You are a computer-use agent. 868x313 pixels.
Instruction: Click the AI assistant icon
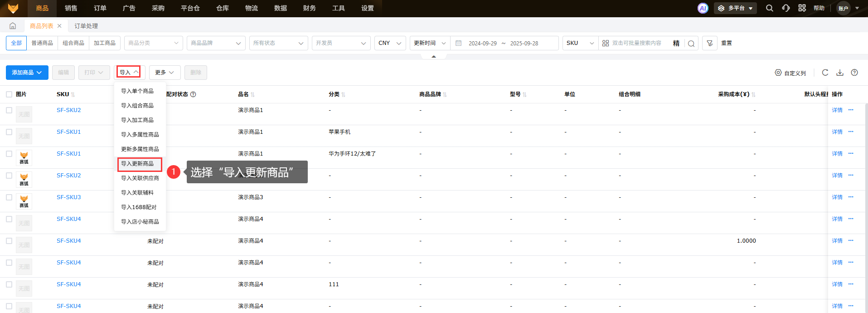[703, 8]
